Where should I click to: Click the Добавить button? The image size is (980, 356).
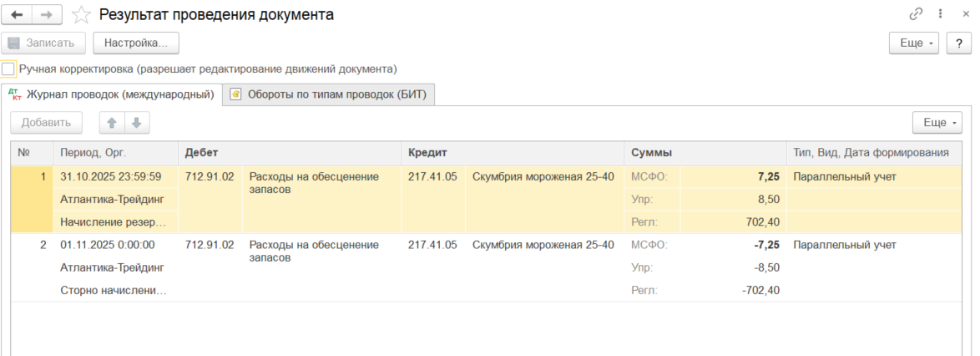pyautogui.click(x=47, y=123)
